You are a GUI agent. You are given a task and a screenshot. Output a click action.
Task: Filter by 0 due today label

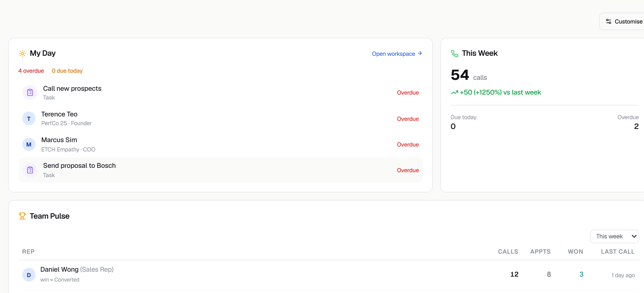click(67, 71)
